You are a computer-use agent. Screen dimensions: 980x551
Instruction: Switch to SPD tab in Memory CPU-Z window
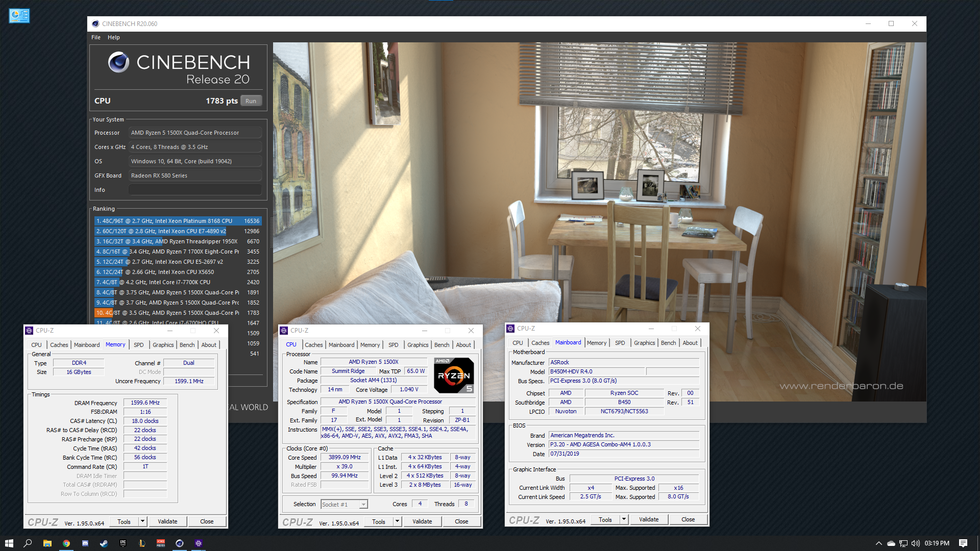coord(139,345)
